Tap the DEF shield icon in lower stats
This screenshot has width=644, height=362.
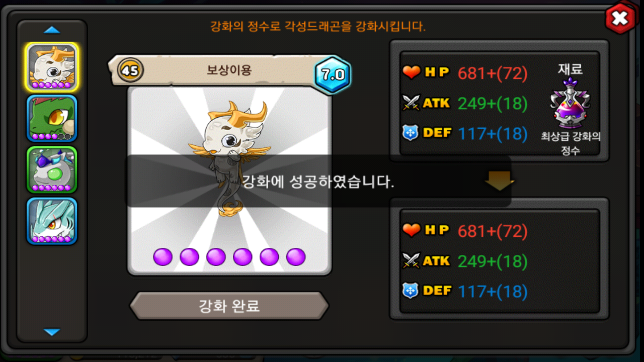tap(410, 291)
